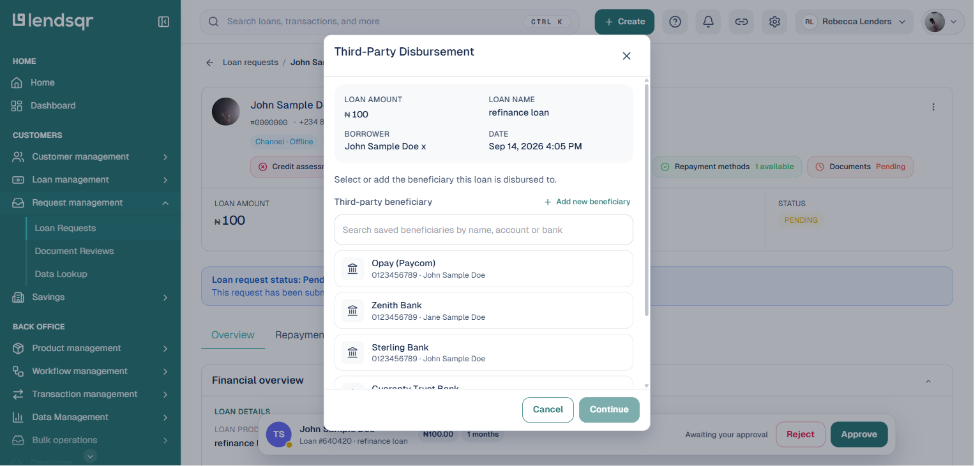Open Loan Requests submenu item
Viewport: 980px width, 466px height.
[x=65, y=228]
